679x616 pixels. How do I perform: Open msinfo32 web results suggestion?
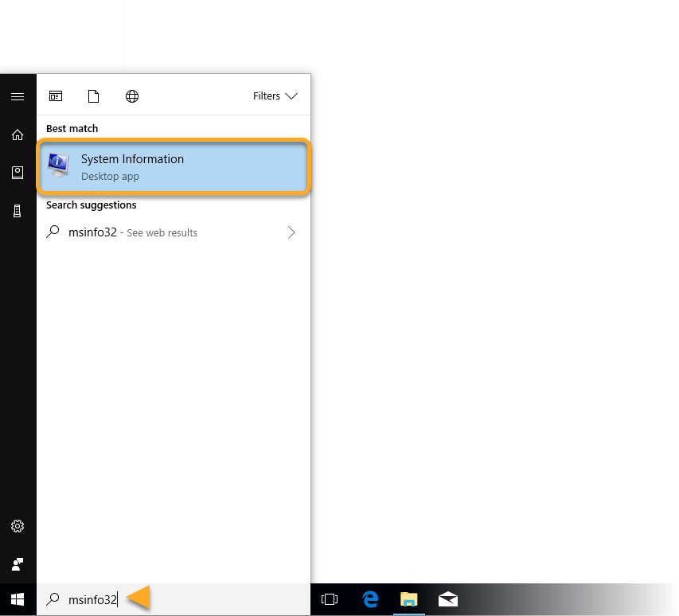(172, 232)
